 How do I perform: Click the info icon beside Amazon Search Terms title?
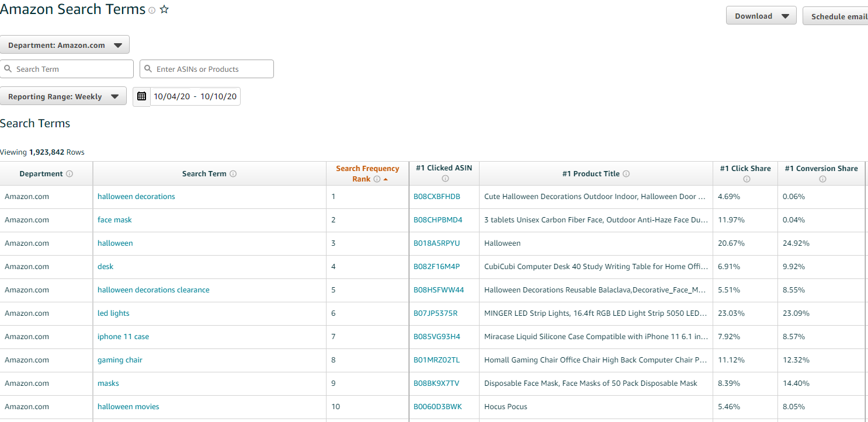click(x=152, y=10)
